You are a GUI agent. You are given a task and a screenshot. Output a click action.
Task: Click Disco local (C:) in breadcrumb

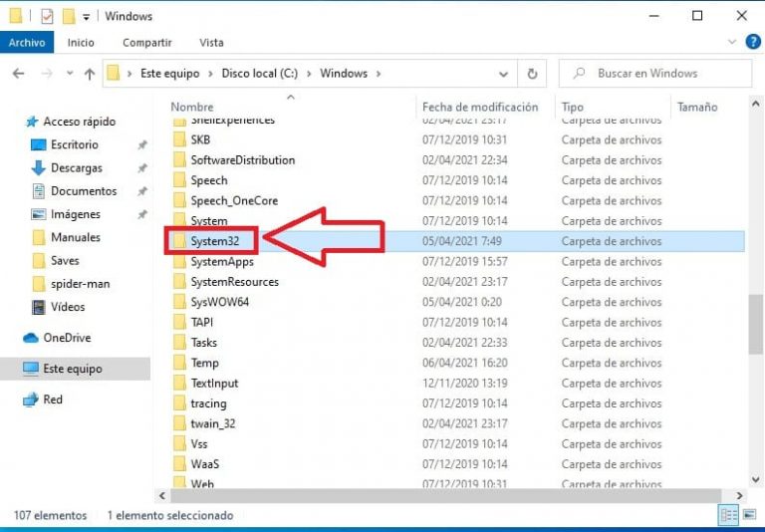pos(259,74)
